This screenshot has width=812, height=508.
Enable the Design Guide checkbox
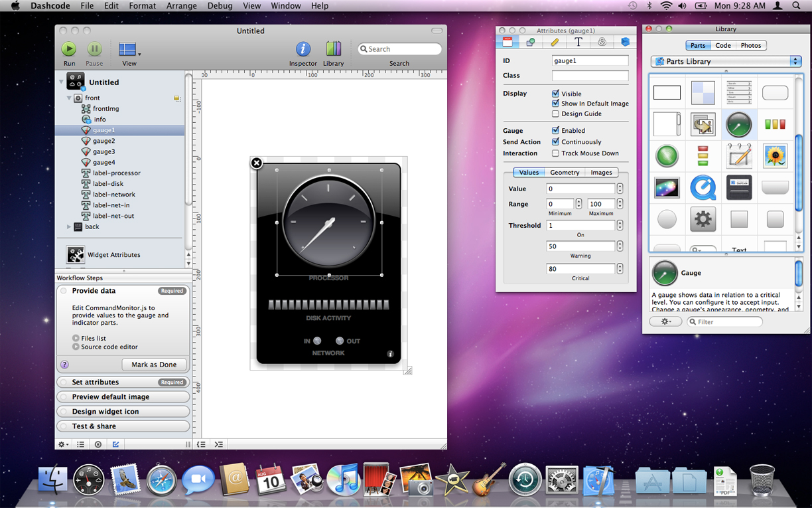pyautogui.click(x=555, y=114)
